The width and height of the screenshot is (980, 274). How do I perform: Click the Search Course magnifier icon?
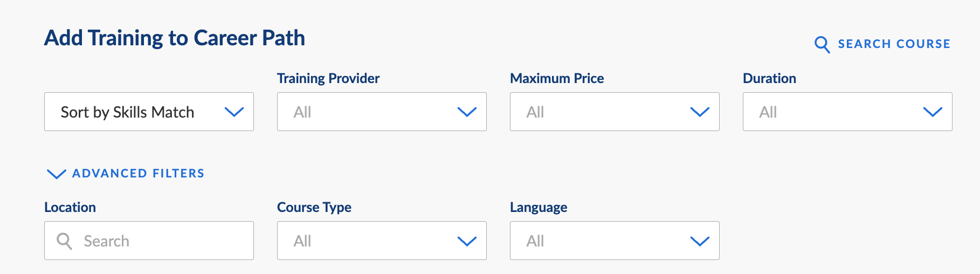(822, 44)
